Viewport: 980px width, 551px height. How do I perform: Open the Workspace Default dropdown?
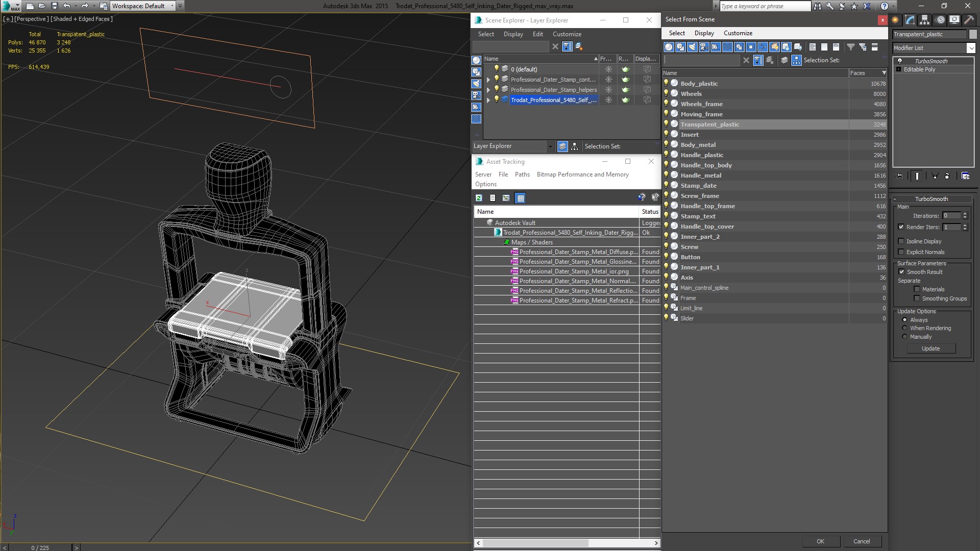tap(172, 6)
